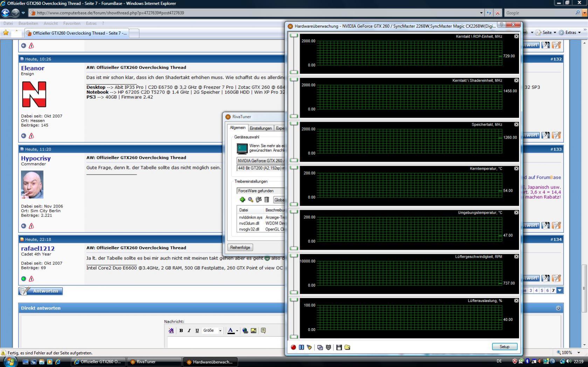The width and height of the screenshot is (588, 367).
Task: Click the double chevron down icon in the monitor toolbar
Action: click(328, 347)
